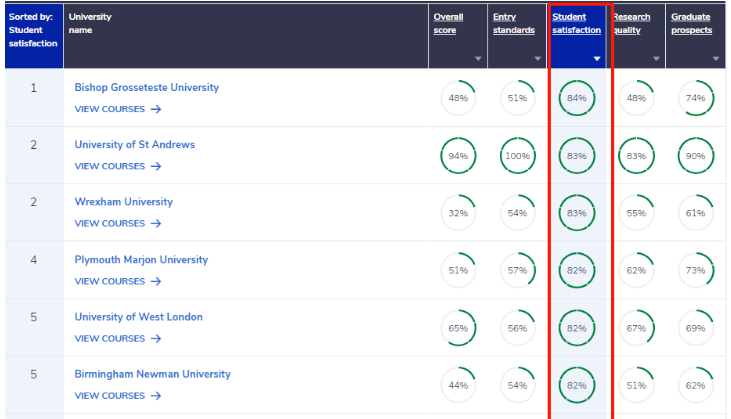Click Plymouth Marjon 73% graduate prospects circle

pos(696,270)
